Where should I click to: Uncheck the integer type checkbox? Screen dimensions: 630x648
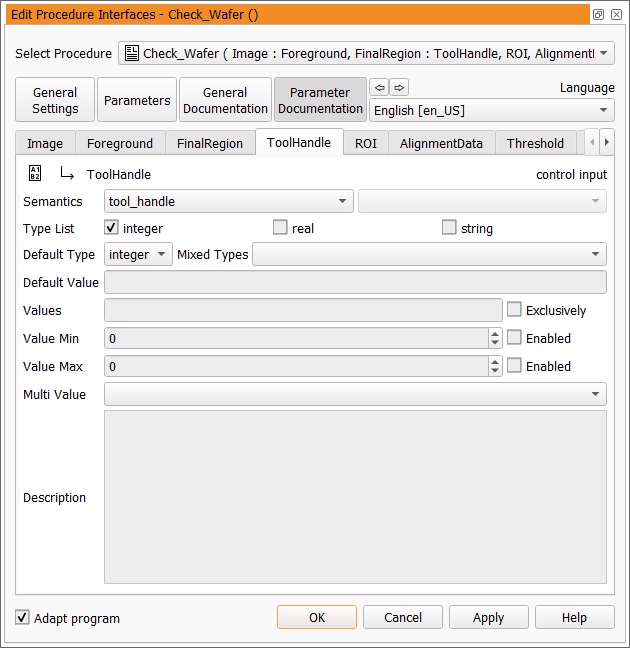[x=111, y=228]
